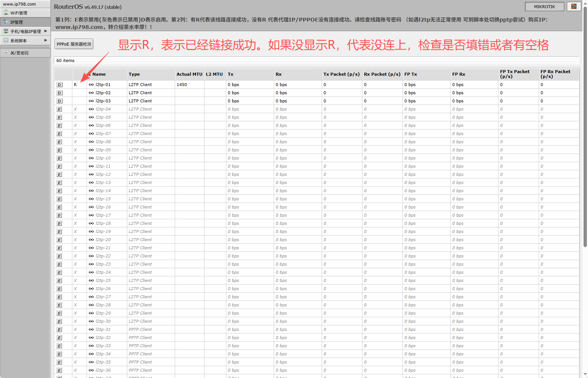
Task: Click the interface icon of l2tp-15
Action: coord(91,199)
